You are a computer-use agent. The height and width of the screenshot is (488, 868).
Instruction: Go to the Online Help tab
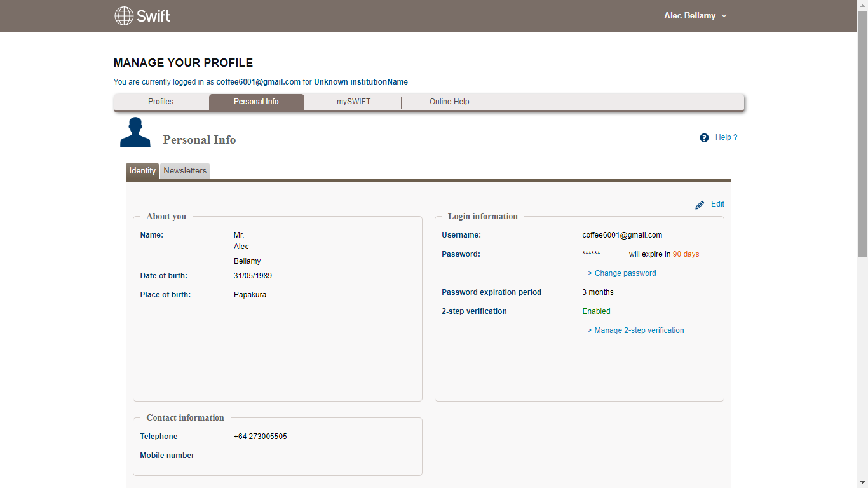449,102
